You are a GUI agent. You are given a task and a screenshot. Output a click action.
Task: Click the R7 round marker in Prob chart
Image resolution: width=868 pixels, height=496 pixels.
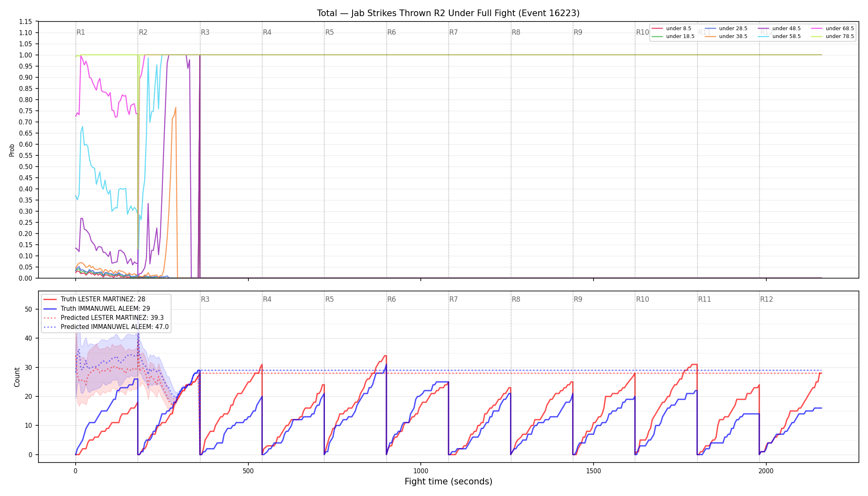click(x=453, y=32)
